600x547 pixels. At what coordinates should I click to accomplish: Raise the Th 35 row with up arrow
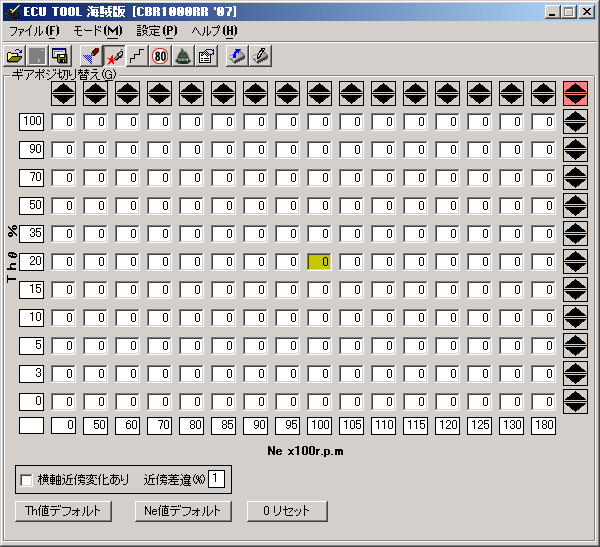click(575, 228)
